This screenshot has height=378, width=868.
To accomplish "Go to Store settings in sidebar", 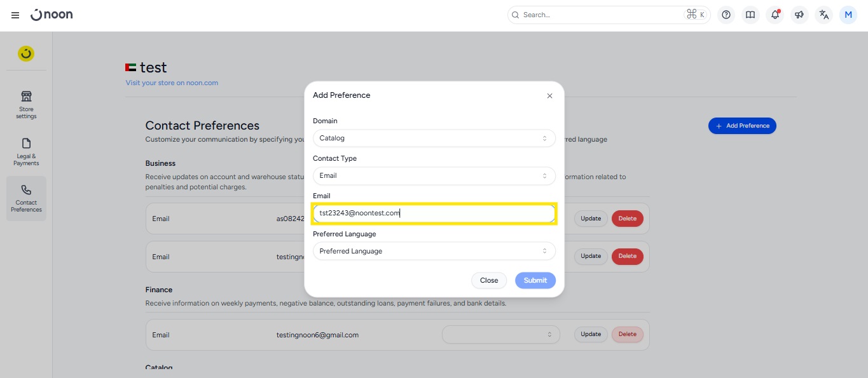I will [x=26, y=104].
